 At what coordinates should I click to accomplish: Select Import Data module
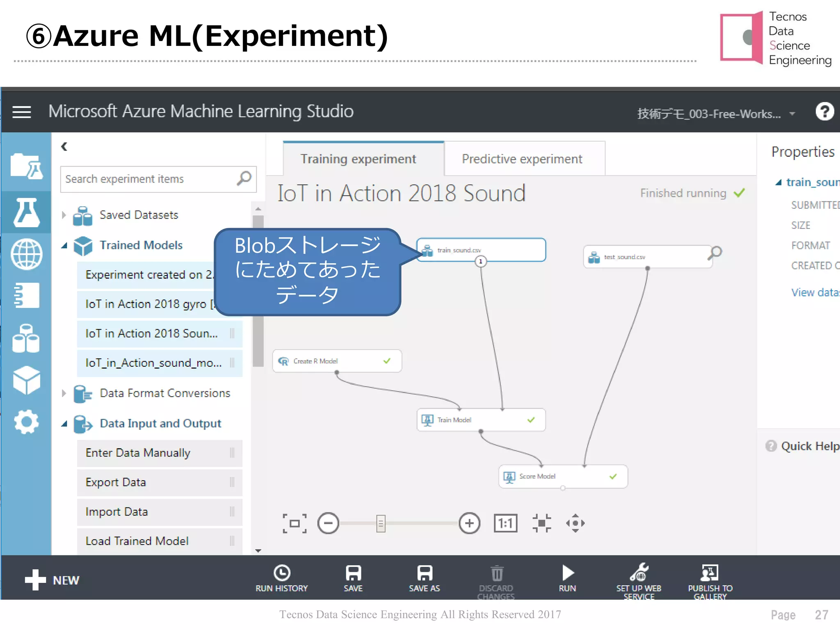[160, 512]
